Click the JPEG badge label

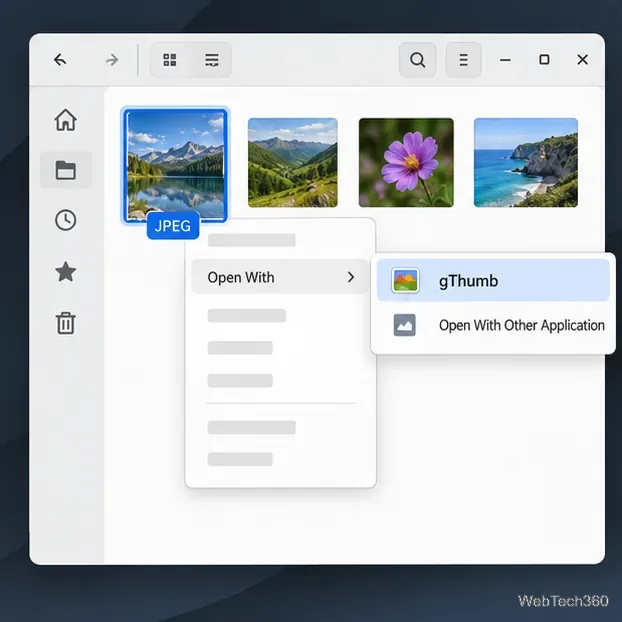[173, 226]
